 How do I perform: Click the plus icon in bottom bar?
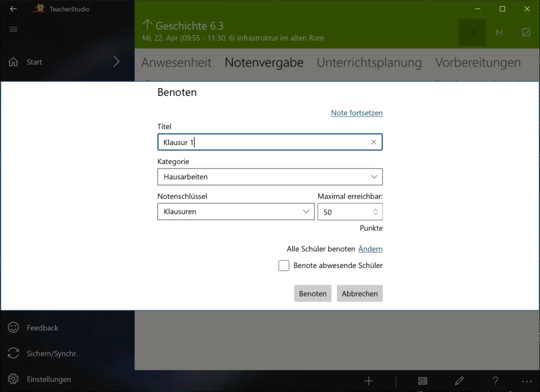tap(369, 380)
